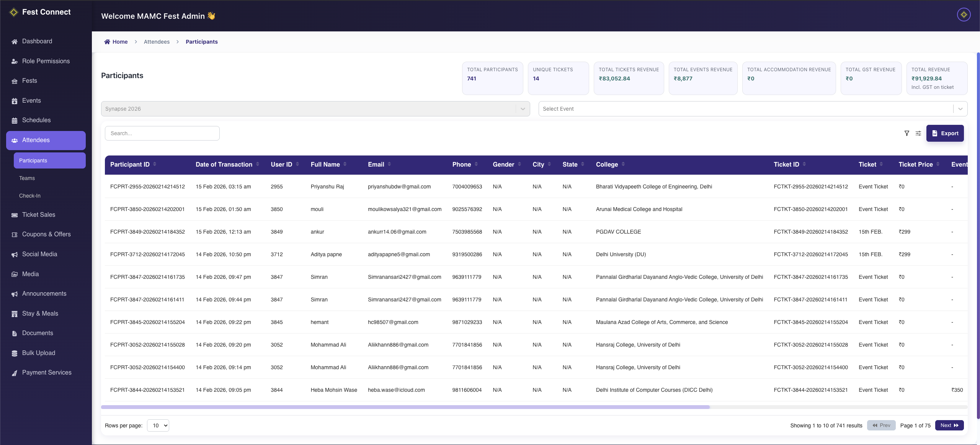Viewport: 980px width, 445px height.
Task: Open column settings sliders icon
Action: 918,133
